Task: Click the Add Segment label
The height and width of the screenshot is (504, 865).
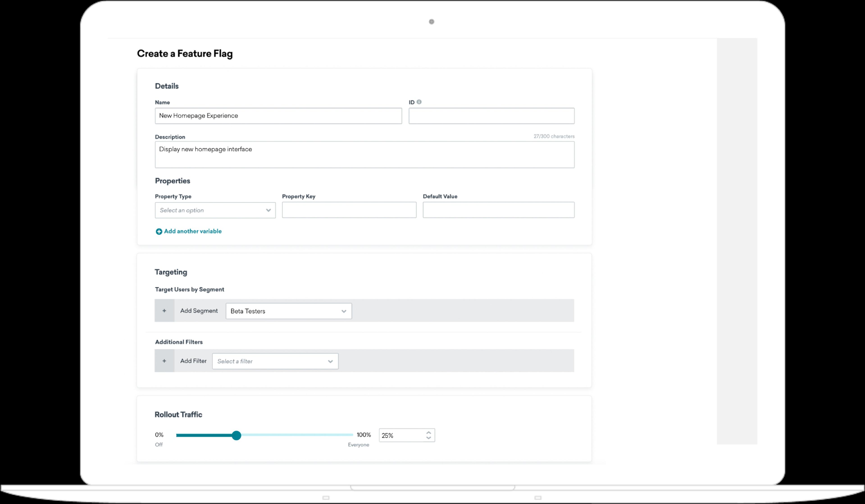Action: pos(199,310)
